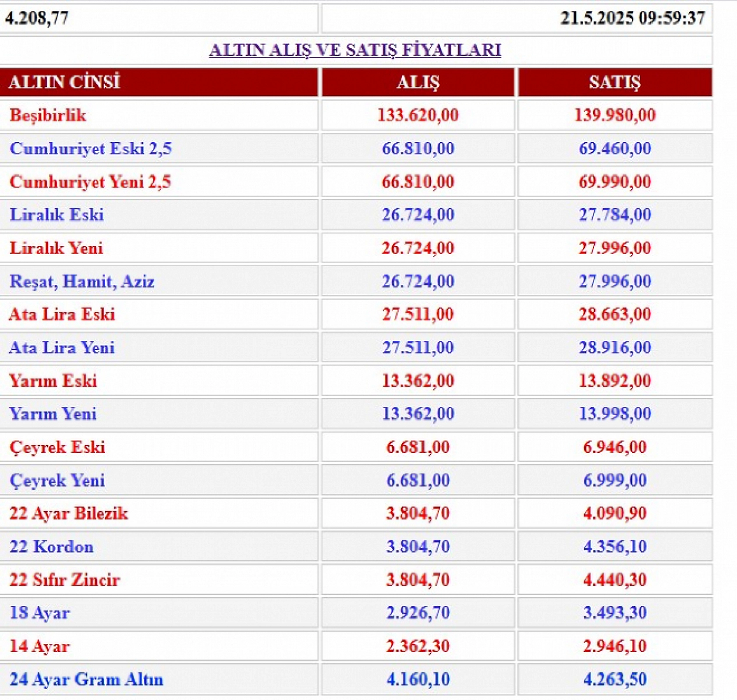737x700 pixels.
Task: Click the 18 Ayar buy price 2.926,70
Action: point(418,613)
